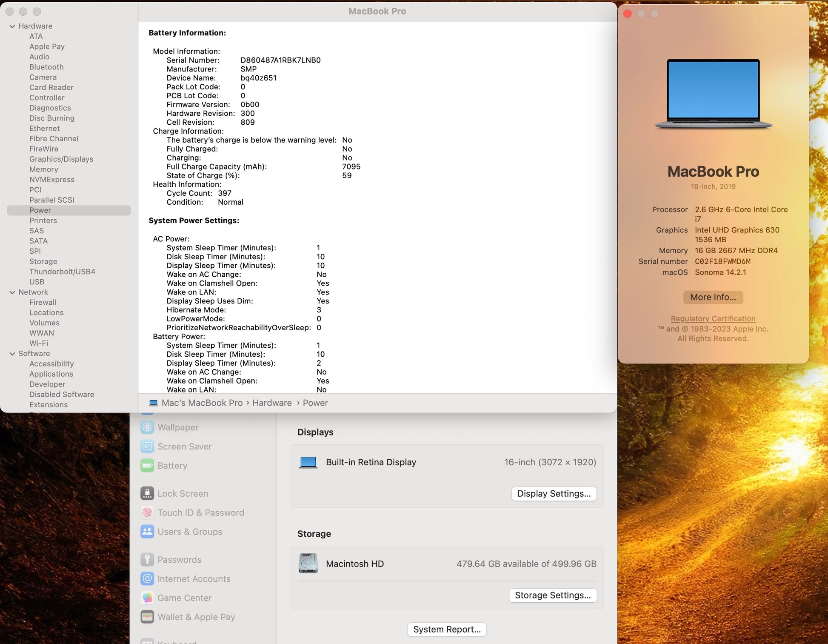The height and width of the screenshot is (644, 828).
Task: Click the Users & Groups icon
Action: 147,532
